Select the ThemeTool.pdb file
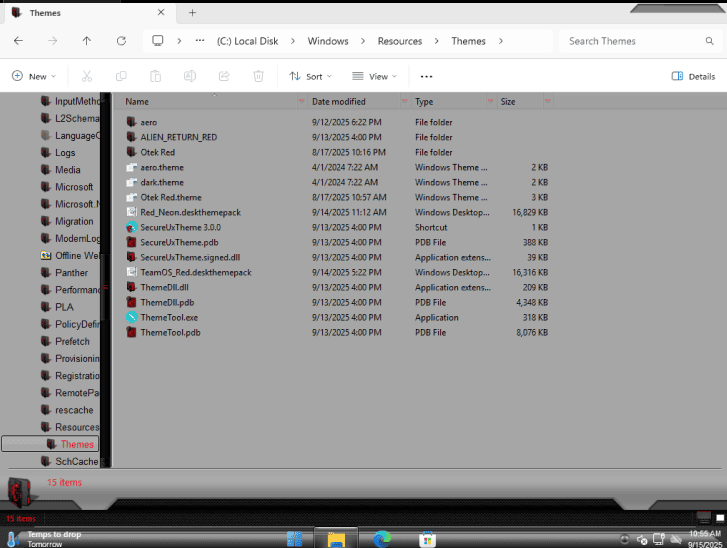The height and width of the screenshot is (548, 727). [x=171, y=332]
